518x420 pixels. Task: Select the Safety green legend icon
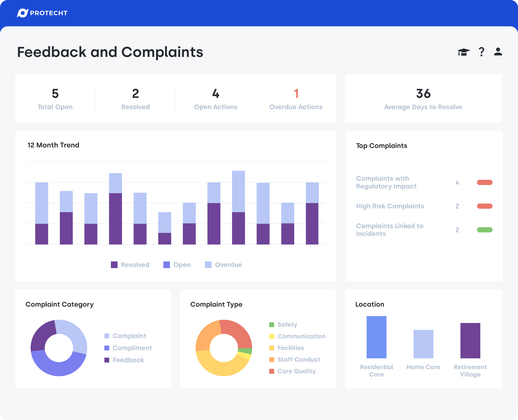point(271,324)
